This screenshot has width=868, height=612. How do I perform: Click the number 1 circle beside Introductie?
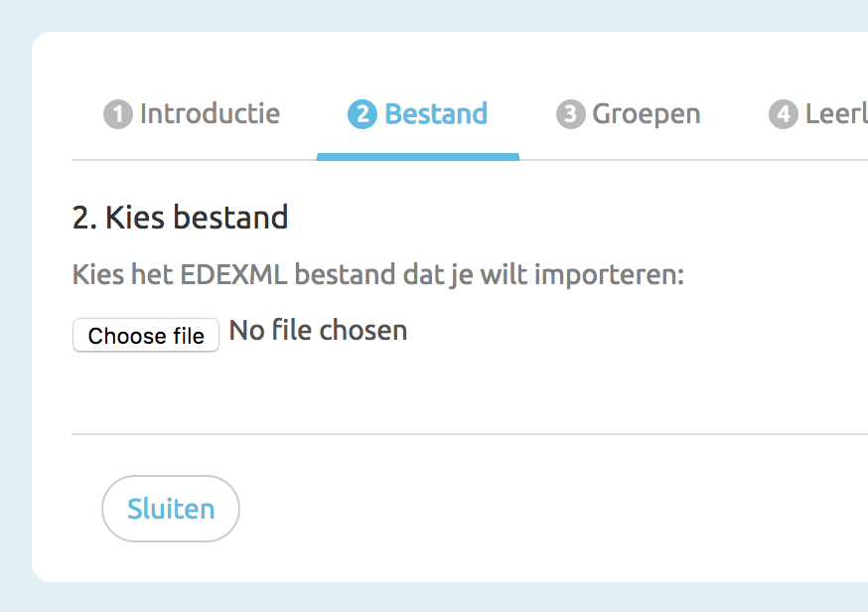pos(117,115)
